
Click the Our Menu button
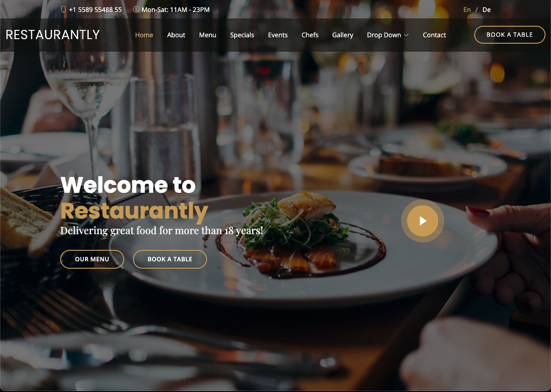click(x=92, y=259)
